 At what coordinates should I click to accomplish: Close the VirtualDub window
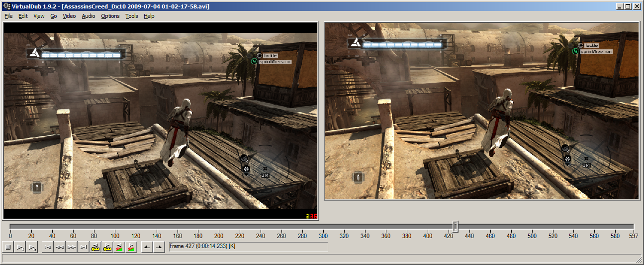click(637, 6)
